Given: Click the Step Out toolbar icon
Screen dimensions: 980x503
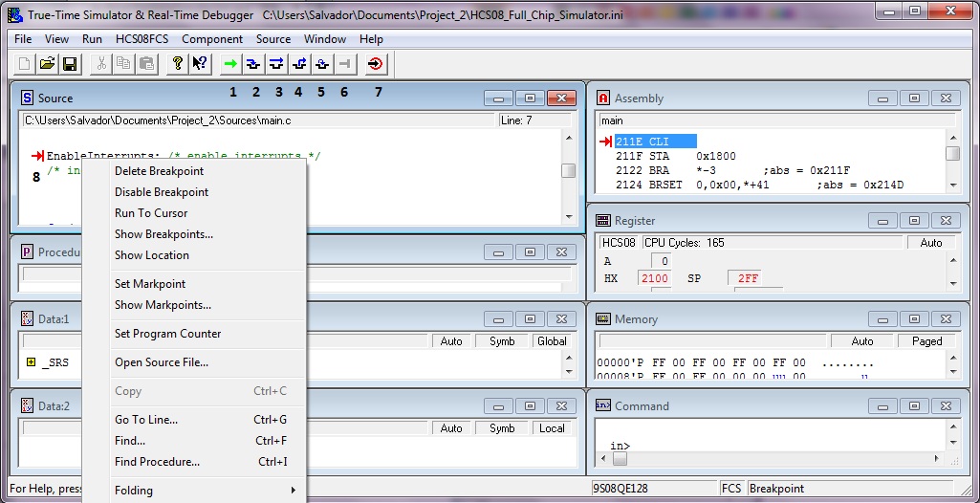Looking at the screenshot, I should [x=299, y=64].
